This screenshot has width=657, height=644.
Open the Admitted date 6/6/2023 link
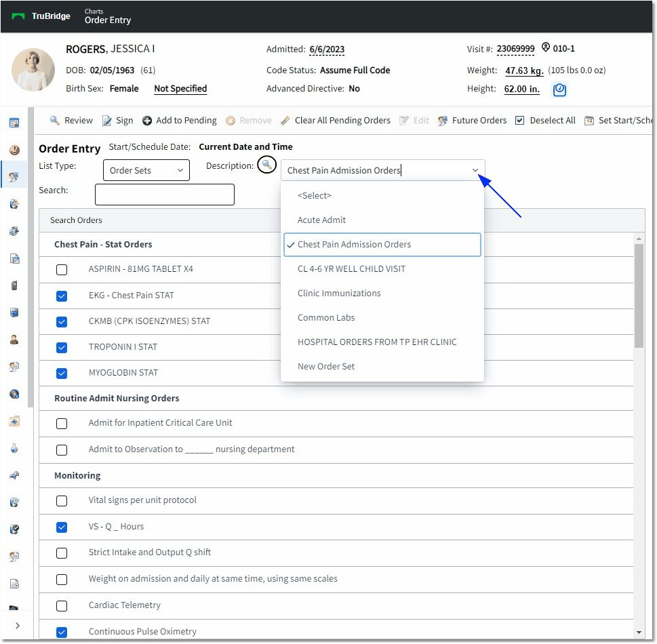point(327,49)
